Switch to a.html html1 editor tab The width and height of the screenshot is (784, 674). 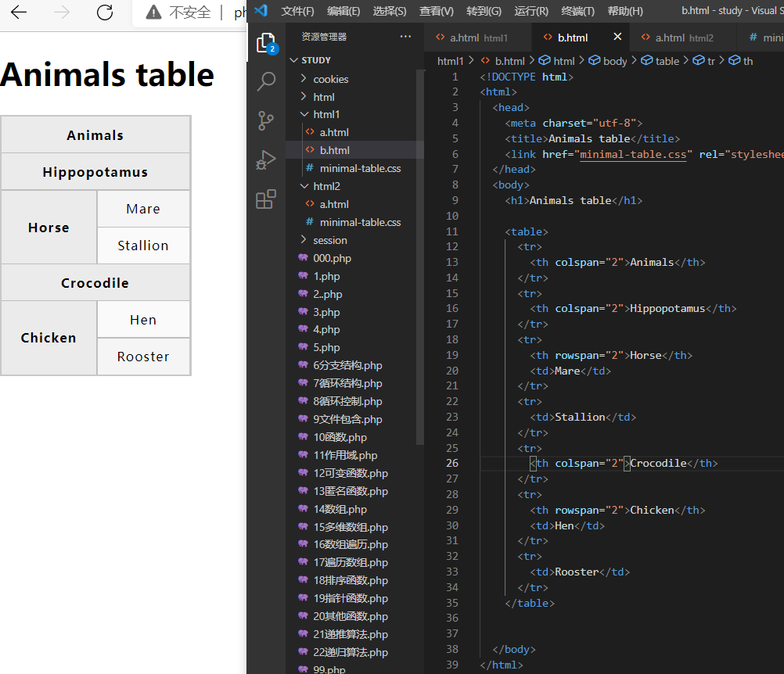pos(477,38)
